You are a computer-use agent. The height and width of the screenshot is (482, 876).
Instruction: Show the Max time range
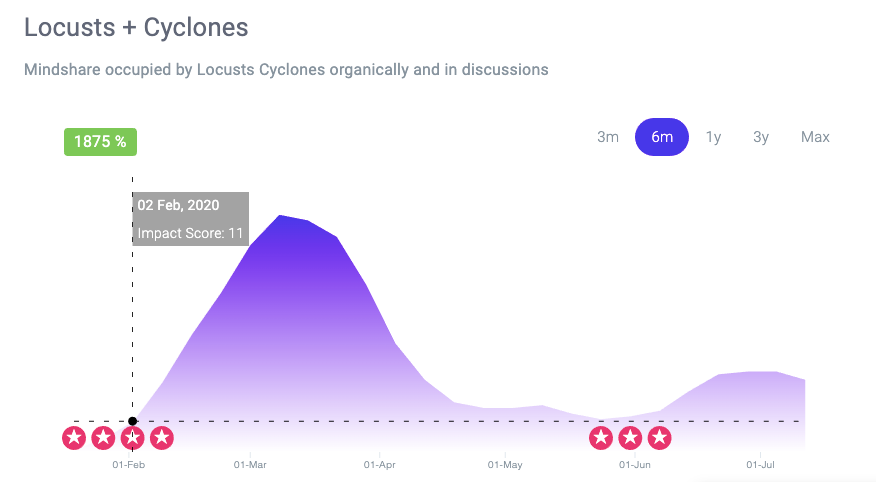click(815, 137)
